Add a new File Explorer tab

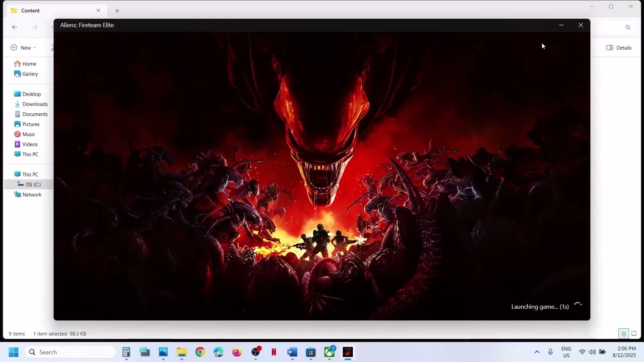(117, 11)
